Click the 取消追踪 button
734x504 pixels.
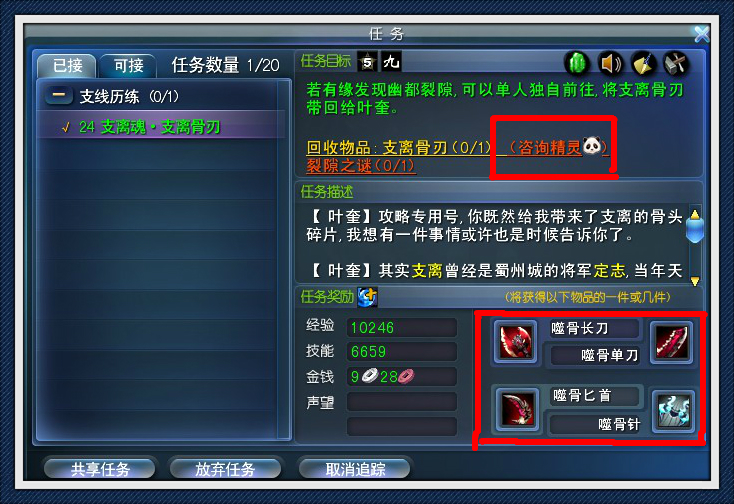click(x=355, y=469)
